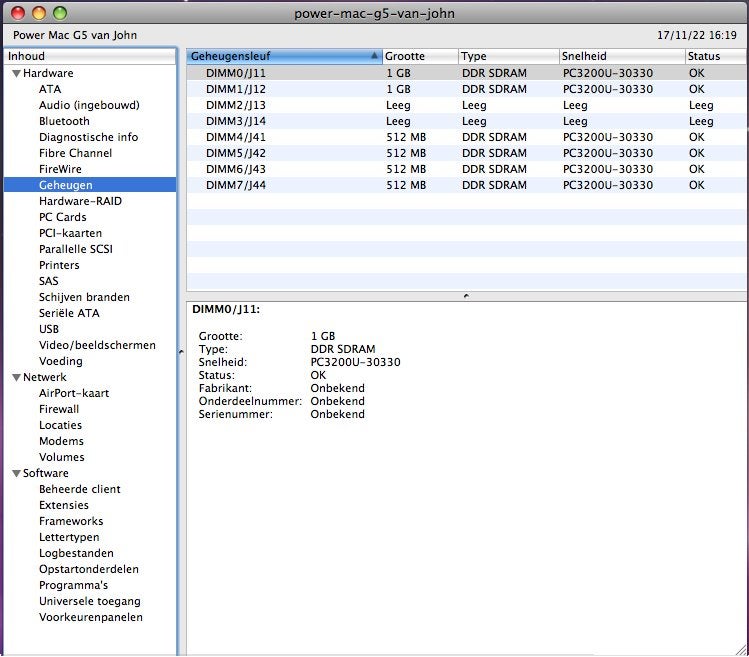Select Frameworks entry
This screenshot has width=749, height=657.
point(71,521)
